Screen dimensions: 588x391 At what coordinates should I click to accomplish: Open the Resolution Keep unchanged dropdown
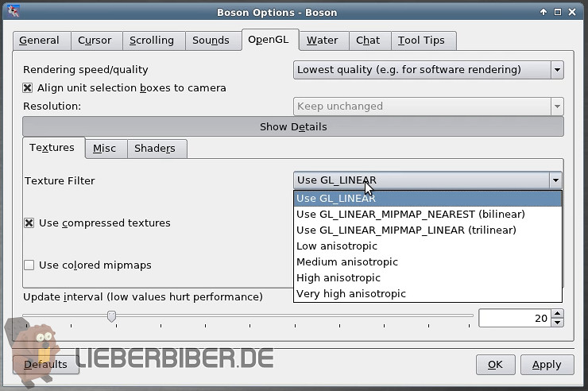pyautogui.click(x=428, y=106)
